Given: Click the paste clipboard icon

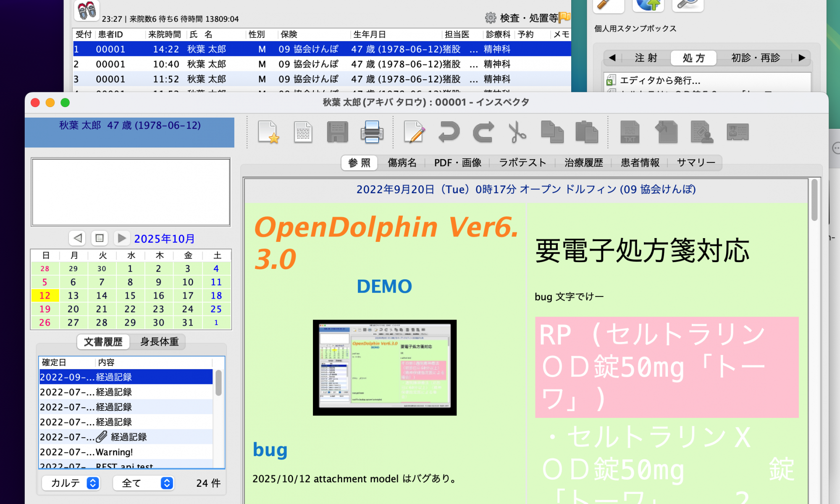Looking at the screenshot, I should click(x=586, y=132).
